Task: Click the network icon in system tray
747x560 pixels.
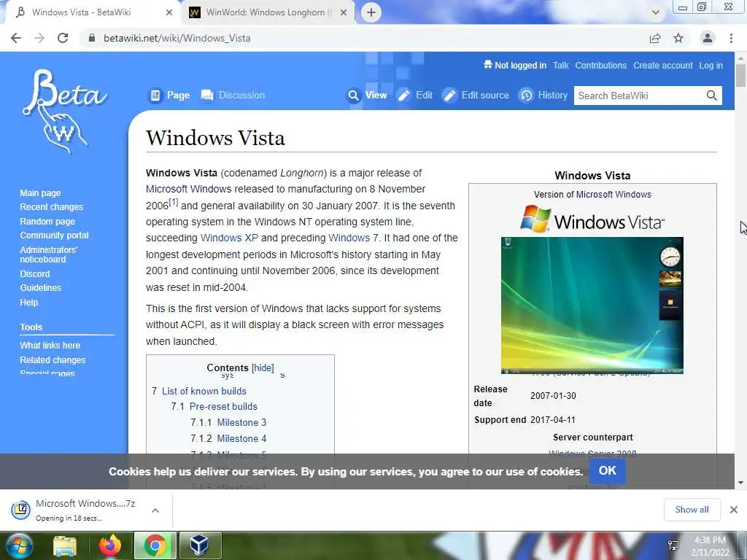Action: tap(673, 545)
